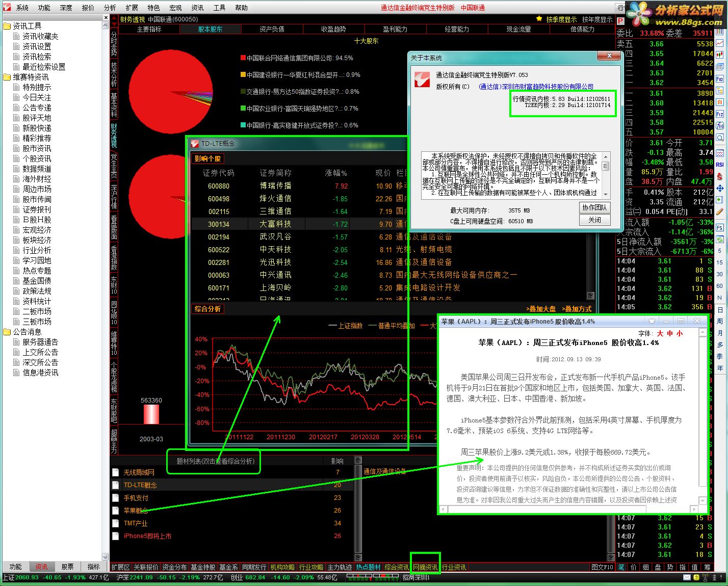Select the 热点题材 bottom tab

[369, 567]
